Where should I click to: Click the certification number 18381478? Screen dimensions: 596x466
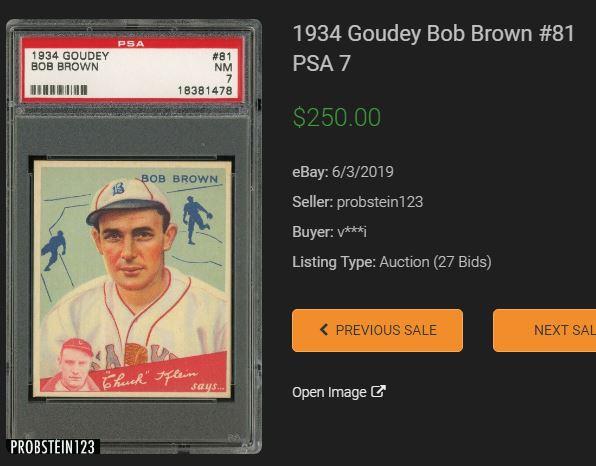click(x=204, y=91)
